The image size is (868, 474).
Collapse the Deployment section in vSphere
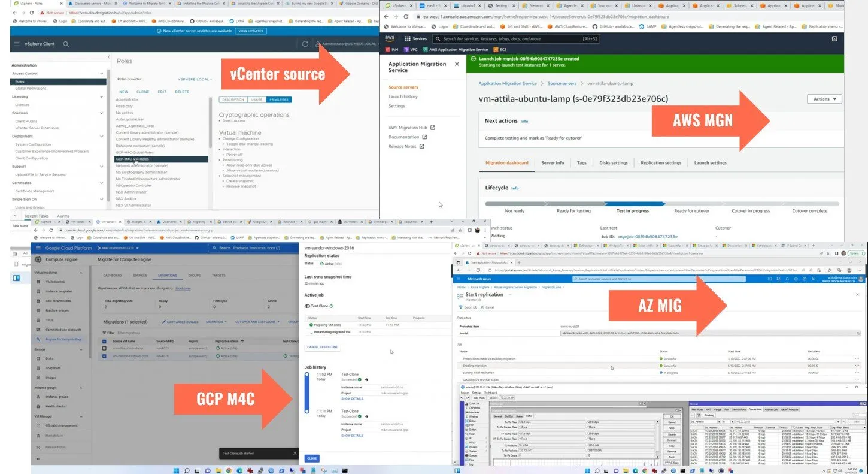(x=102, y=136)
